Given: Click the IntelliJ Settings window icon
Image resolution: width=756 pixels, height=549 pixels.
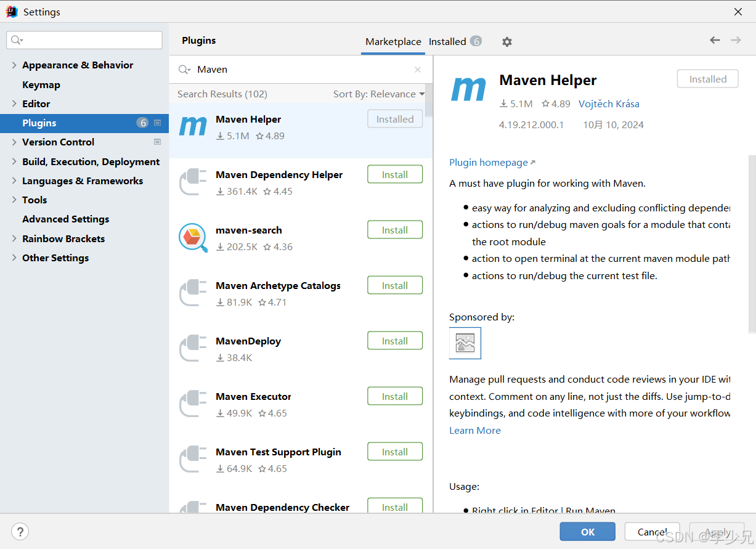Looking at the screenshot, I should pos(12,12).
